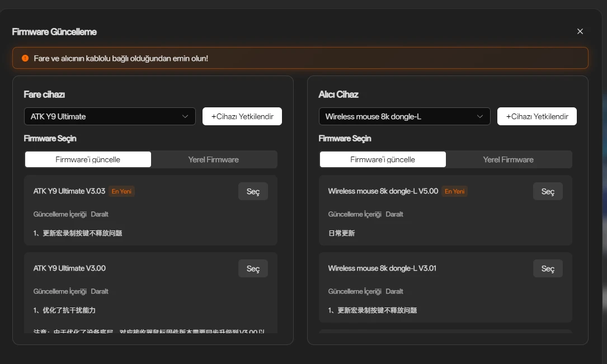Close the Firmware Güncelleme dialog
Screen dimensions: 607x364
coord(580,31)
